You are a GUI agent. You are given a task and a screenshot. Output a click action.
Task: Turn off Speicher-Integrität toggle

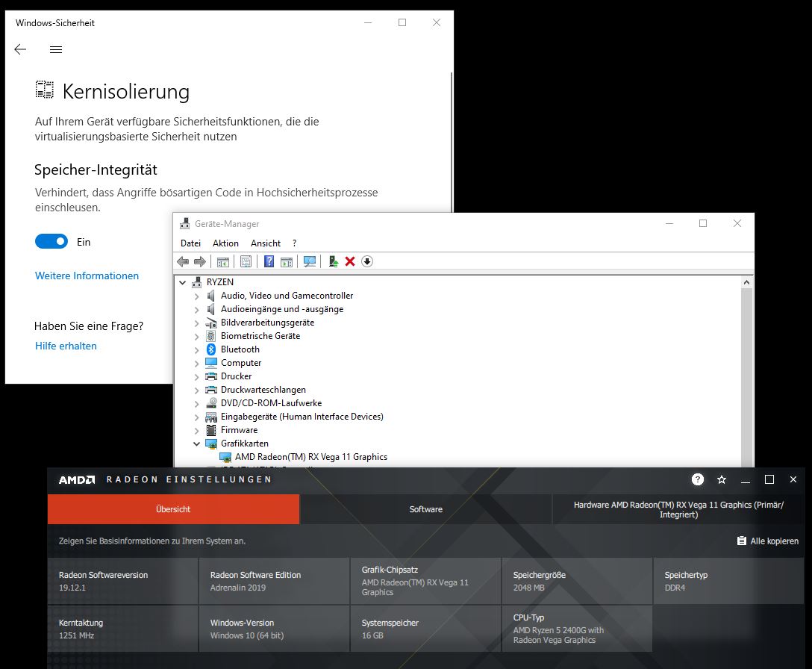tap(51, 241)
